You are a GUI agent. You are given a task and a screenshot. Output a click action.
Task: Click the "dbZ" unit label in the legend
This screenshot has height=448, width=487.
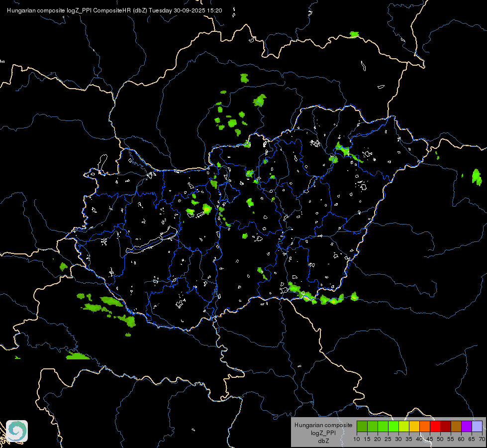point(323,441)
